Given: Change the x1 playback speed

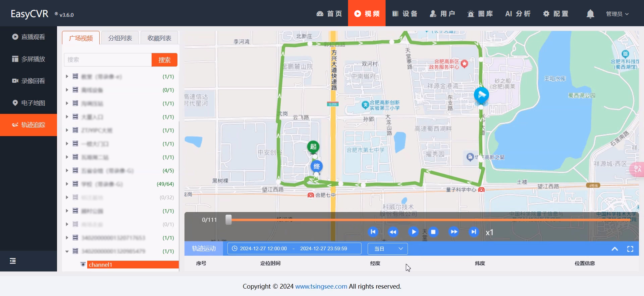Looking at the screenshot, I should (489, 232).
